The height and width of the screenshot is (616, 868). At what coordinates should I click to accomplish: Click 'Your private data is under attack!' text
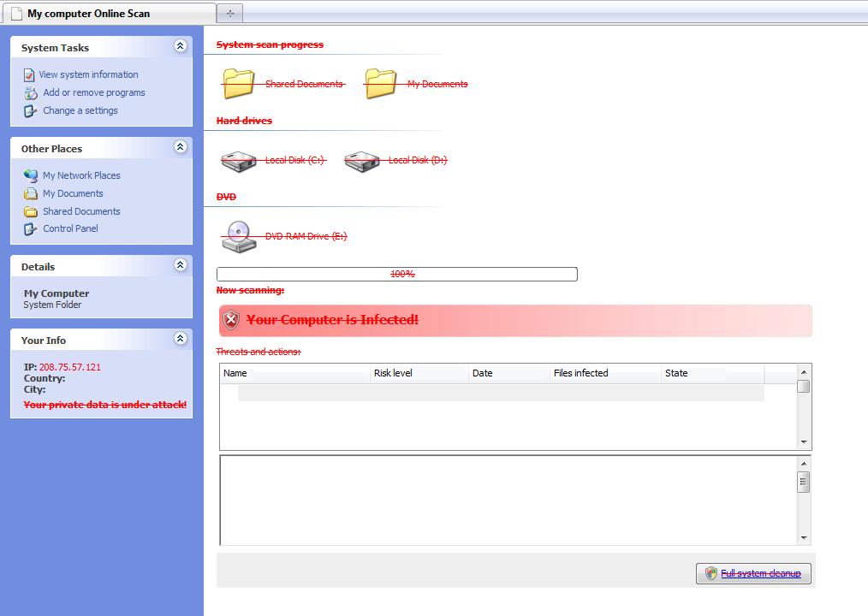coord(105,405)
